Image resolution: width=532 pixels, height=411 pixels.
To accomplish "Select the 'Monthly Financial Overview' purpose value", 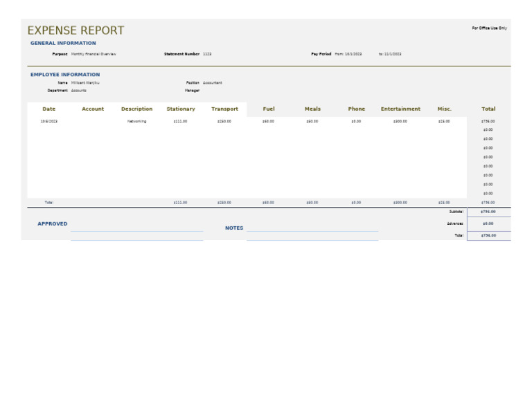I will click(x=94, y=54).
